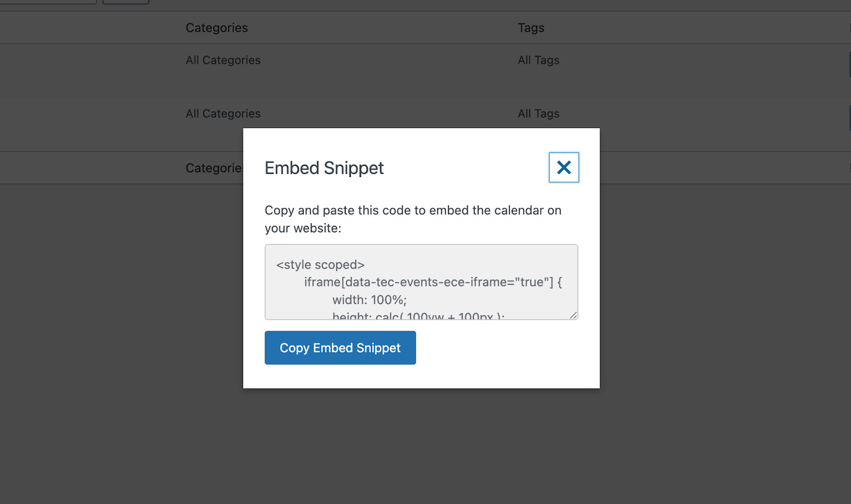Select All Categories in the first row

223,60
